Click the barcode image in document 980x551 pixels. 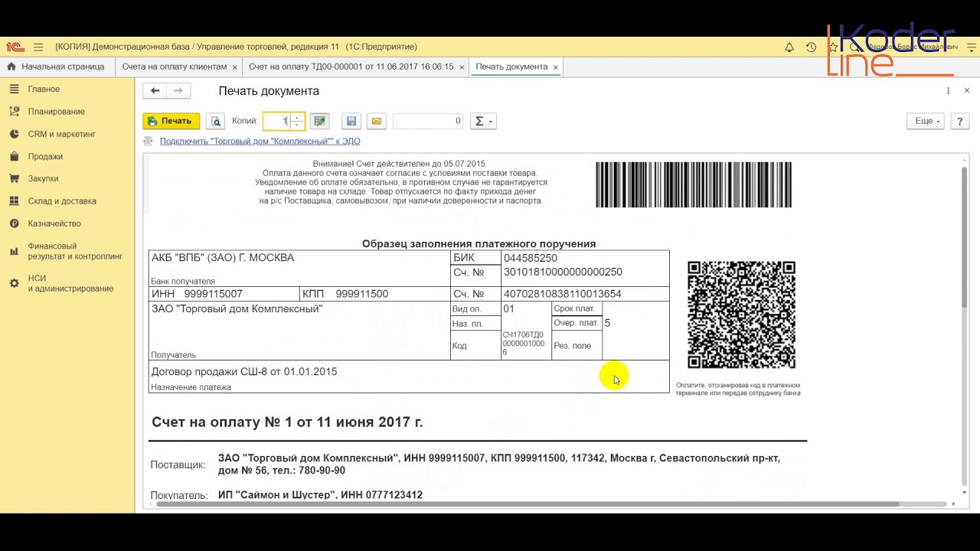coord(694,184)
